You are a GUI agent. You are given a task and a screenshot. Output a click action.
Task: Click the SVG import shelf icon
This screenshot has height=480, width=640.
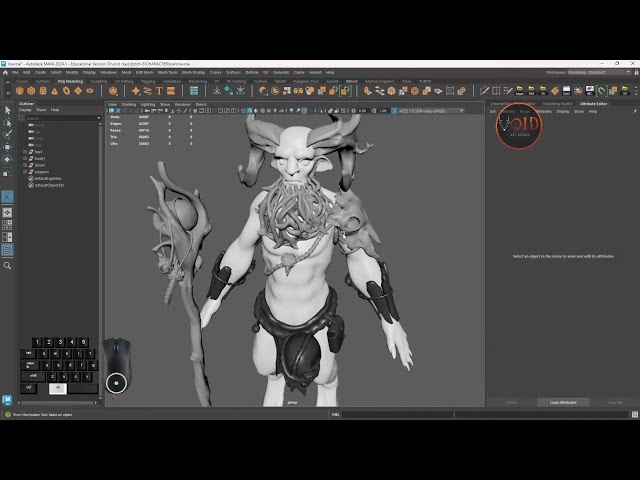click(x=171, y=91)
